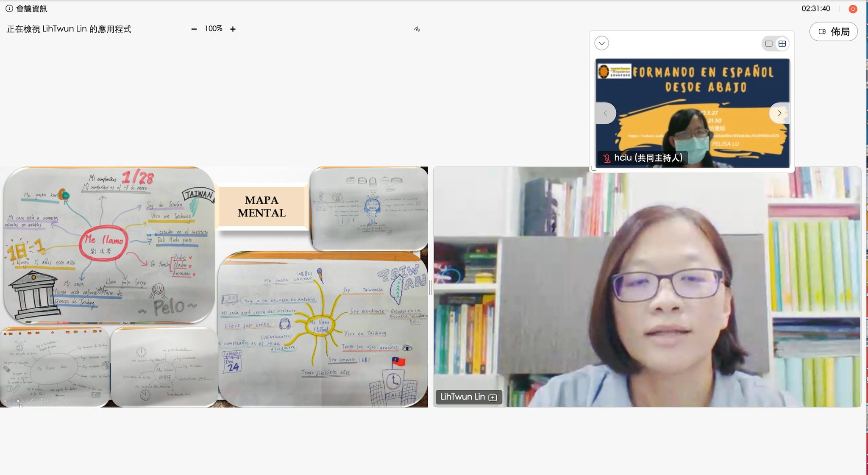This screenshot has height=475, width=868.
Task: Advance to next slide in shared presentation
Action: pyautogui.click(x=18, y=401)
